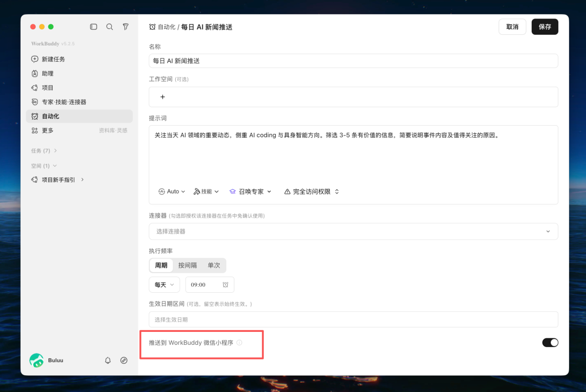Click the info icon next to 微信小程序

(239, 342)
